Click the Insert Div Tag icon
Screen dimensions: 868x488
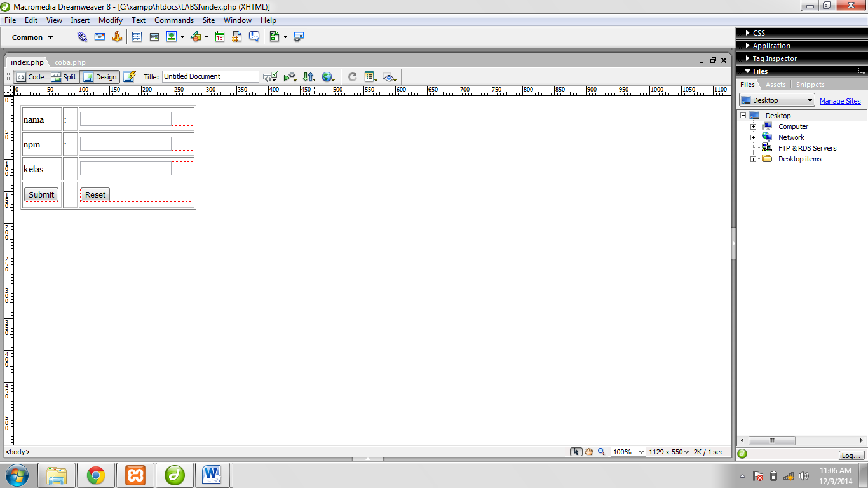pyautogui.click(x=154, y=37)
